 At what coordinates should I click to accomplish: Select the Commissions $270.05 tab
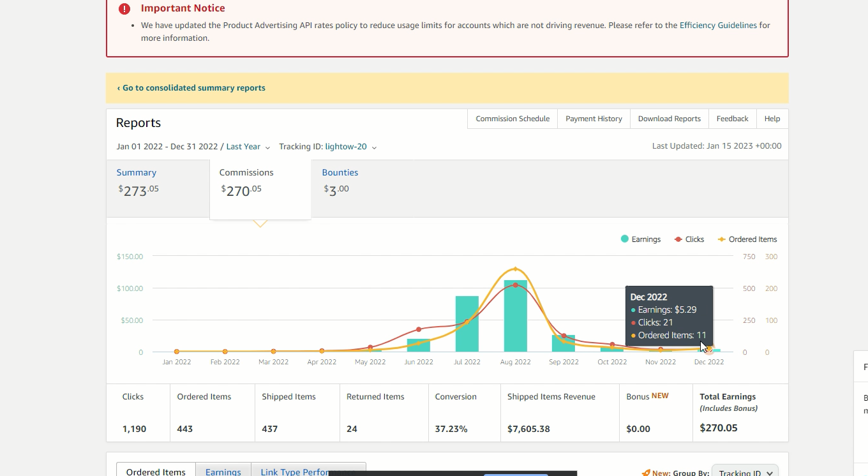tap(260, 190)
